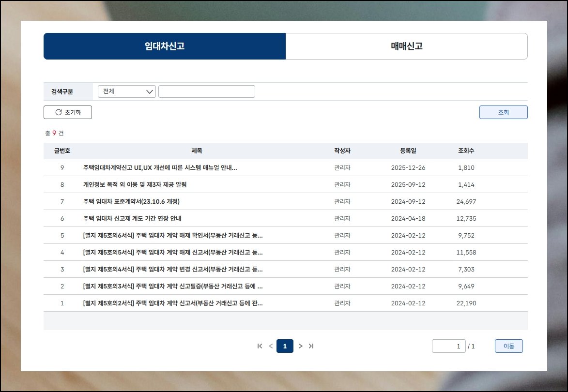Open post 개인정보 목적 외 이용 및 제3자 제공 알림
This screenshot has width=568, height=392.
135,184
